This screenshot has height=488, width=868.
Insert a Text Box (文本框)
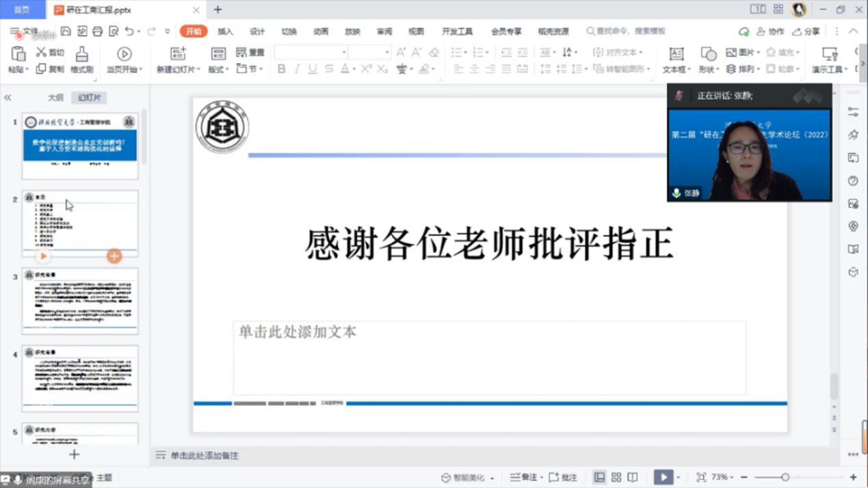coord(676,60)
